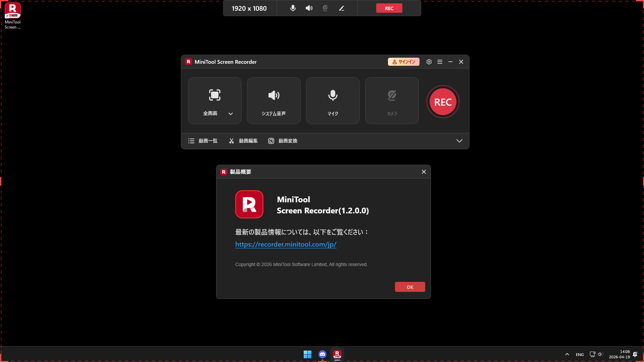Open the video list (動画一覧)
Screen dimensions: 644x362
(x=203, y=141)
